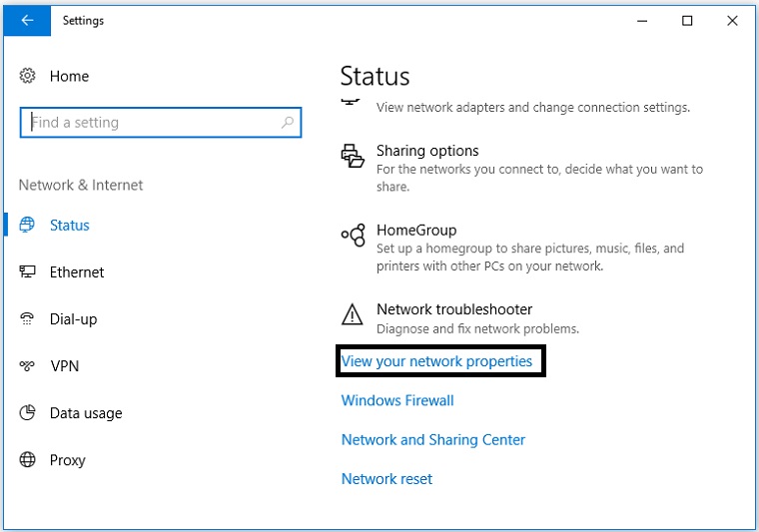Click the Proxy globe icon
Image resolution: width=759 pixels, height=532 pixels.
coord(28,460)
